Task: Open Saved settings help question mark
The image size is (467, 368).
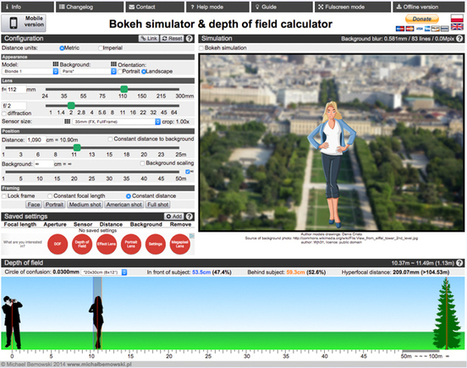Action: point(189,216)
